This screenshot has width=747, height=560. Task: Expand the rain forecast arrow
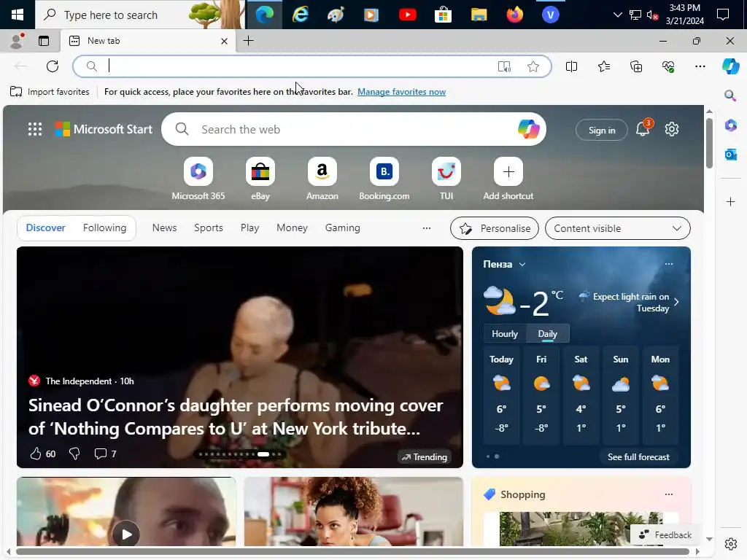tap(676, 302)
